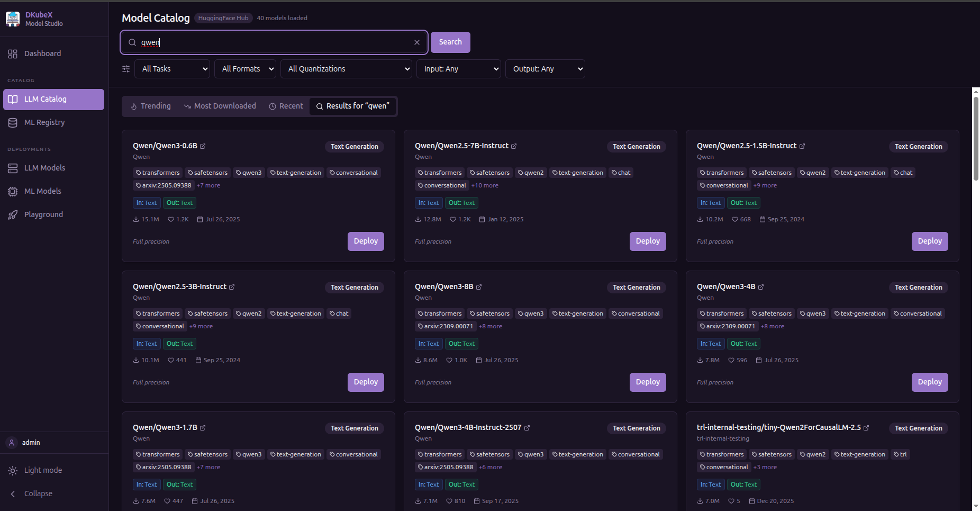The image size is (980, 511).
Task: Open the Playground page
Action: 54,214
